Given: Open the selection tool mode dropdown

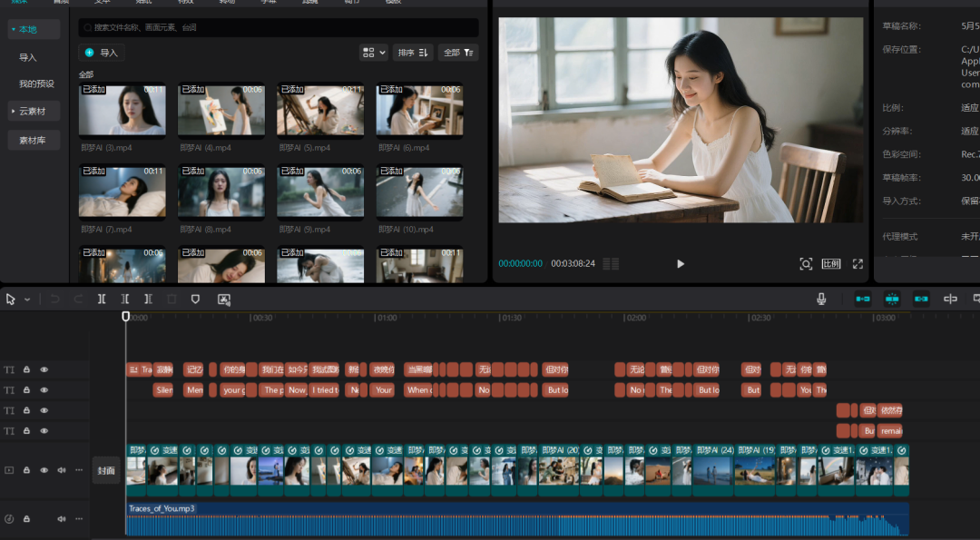Looking at the screenshot, I should click(x=27, y=299).
